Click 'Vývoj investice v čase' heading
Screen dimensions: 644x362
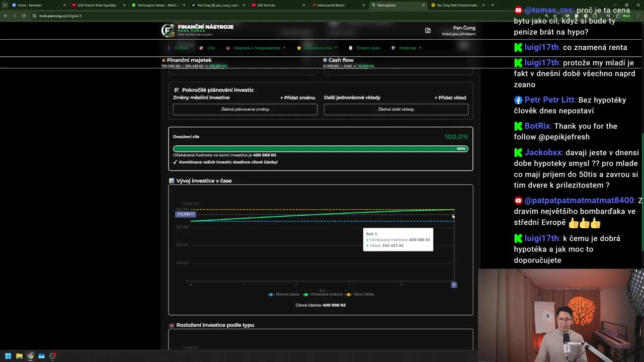pyautogui.click(x=204, y=180)
